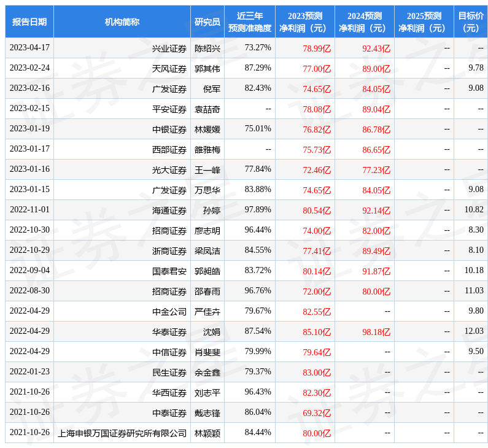Image resolution: width=488 pixels, height=448 pixels.
Task: Click researcher 梁凤洁
Action: click(207, 251)
